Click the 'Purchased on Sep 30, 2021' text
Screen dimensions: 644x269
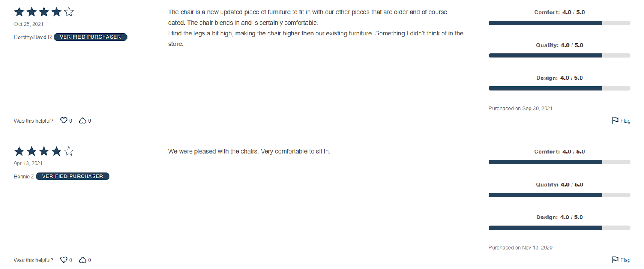coord(520,109)
